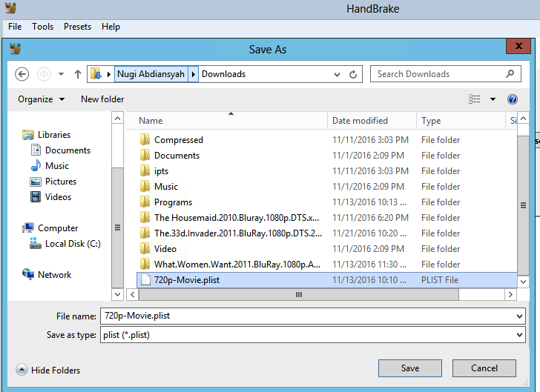Click the 720p-Movie.plist file icon
This screenshot has height=392, width=540.
(x=145, y=280)
